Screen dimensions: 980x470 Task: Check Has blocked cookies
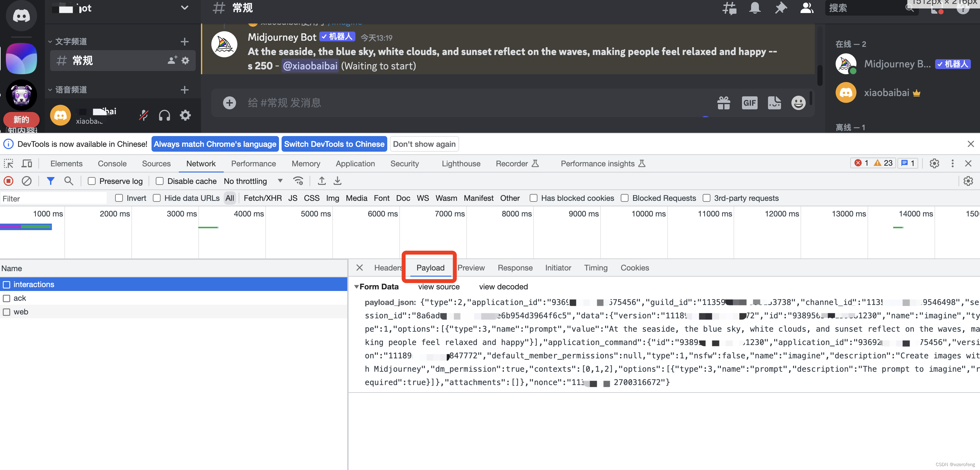pos(534,198)
